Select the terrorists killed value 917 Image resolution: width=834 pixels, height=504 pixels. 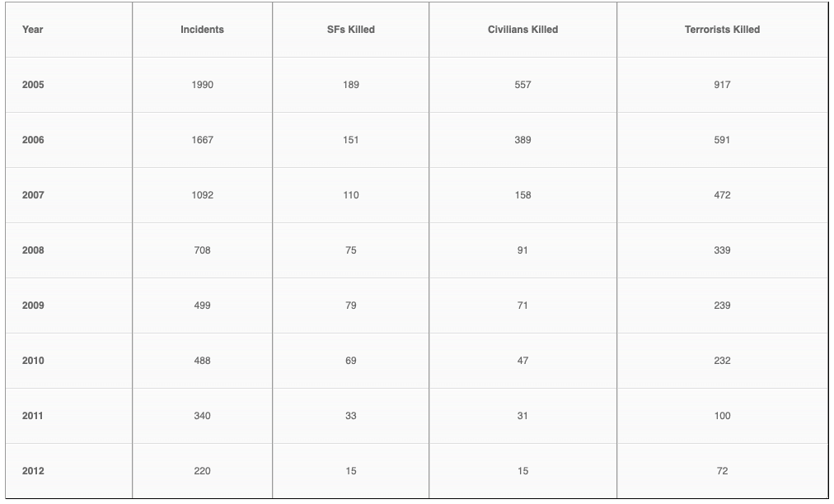(x=722, y=85)
